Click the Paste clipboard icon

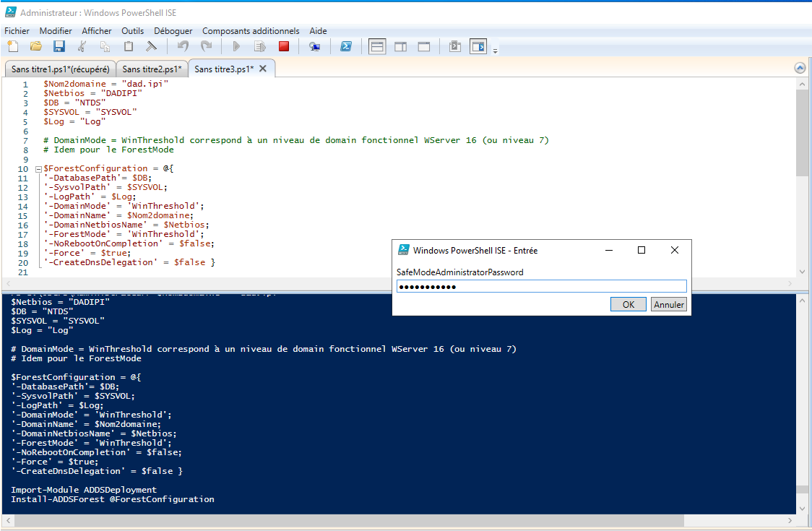click(x=129, y=47)
